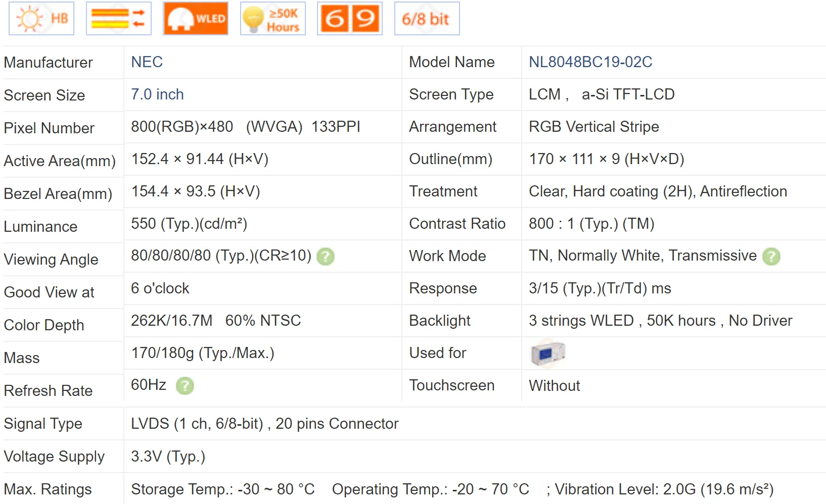This screenshot has width=826, height=504.
Task: Click the 262K/16.7M 60% NTSC value
Action: [216, 321]
